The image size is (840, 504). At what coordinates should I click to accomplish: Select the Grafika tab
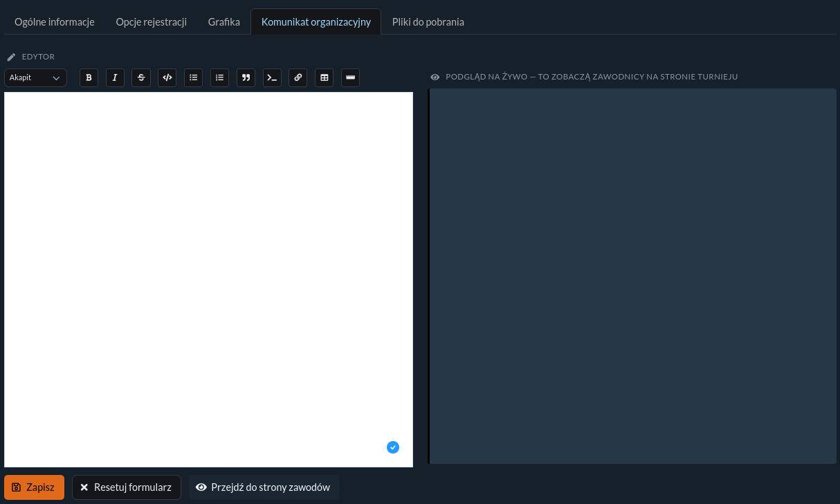pyautogui.click(x=224, y=21)
